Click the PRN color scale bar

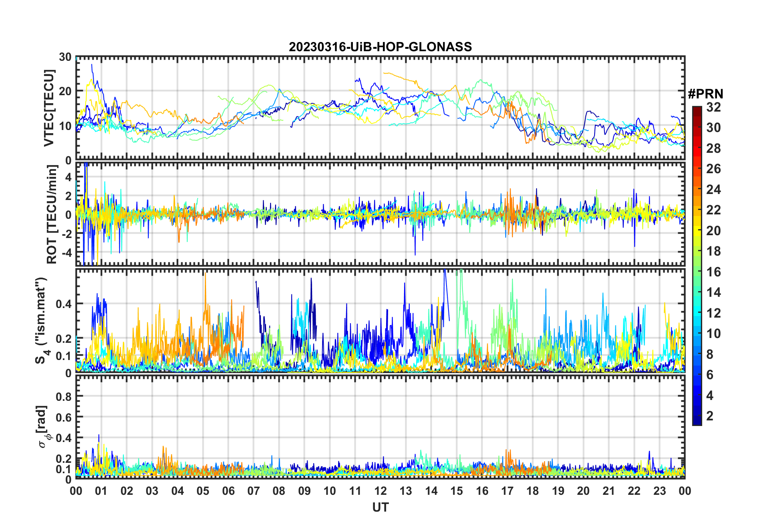point(697,266)
